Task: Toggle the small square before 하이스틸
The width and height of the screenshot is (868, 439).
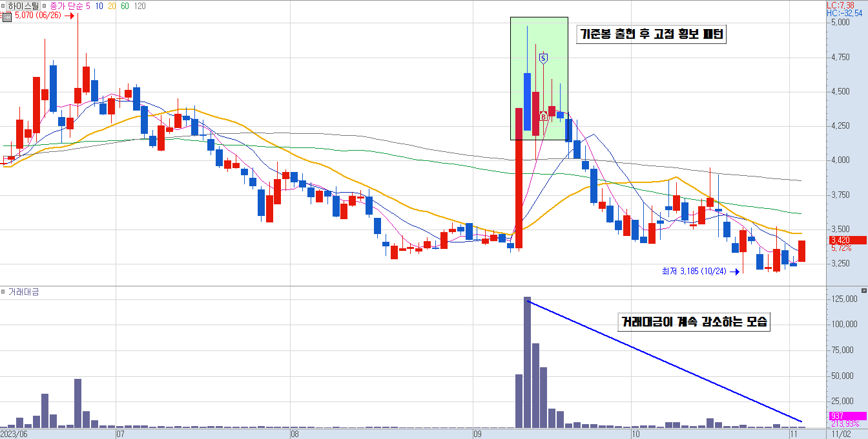Action: tap(3, 6)
